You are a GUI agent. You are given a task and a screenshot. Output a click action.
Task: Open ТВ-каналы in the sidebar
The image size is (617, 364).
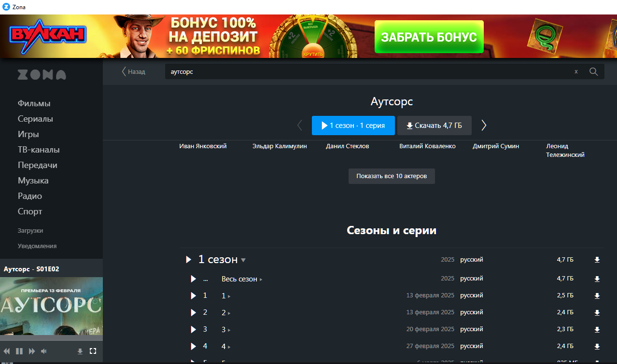39,150
